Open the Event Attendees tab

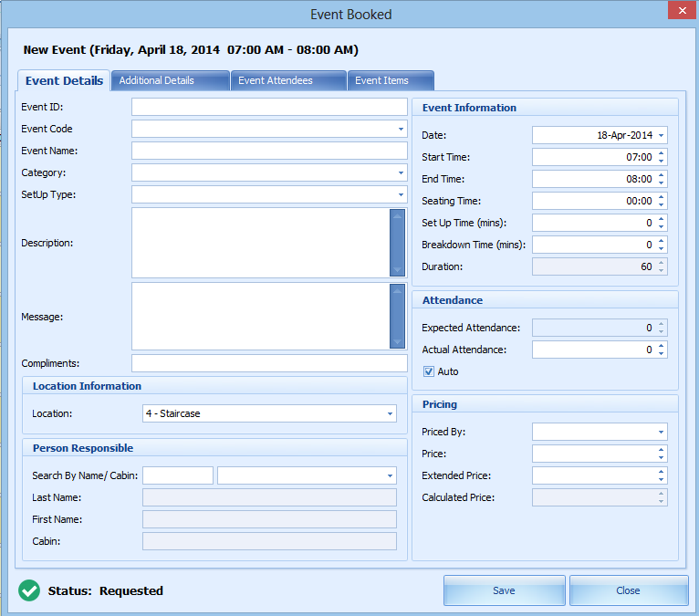(x=288, y=80)
